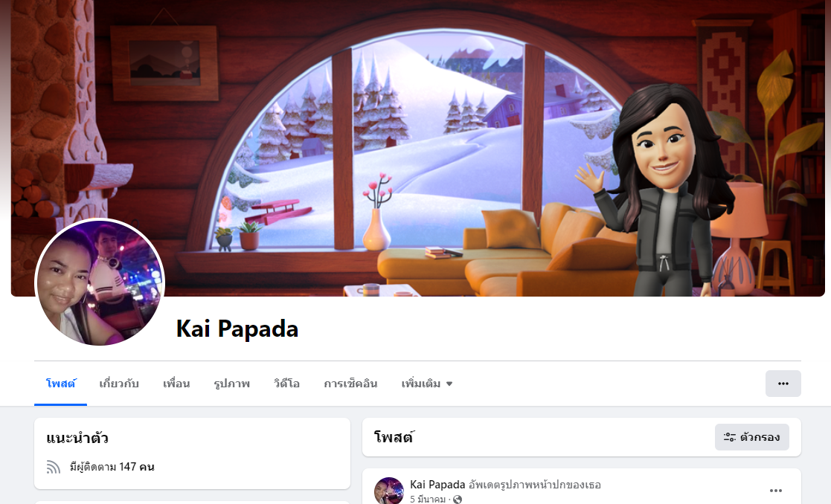
Task: Click the public globe privacy icon
Action: click(x=458, y=500)
